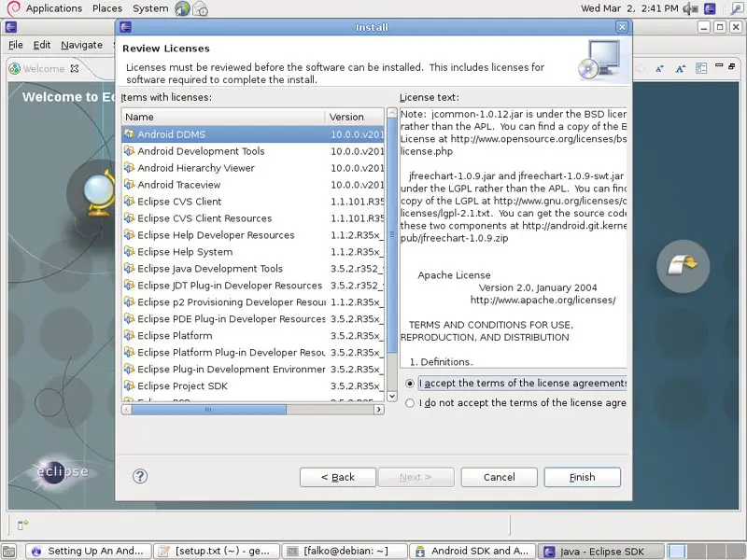The height and width of the screenshot is (560, 747).
Task: Click the Eclipse Help System feature icon
Action: click(129, 251)
